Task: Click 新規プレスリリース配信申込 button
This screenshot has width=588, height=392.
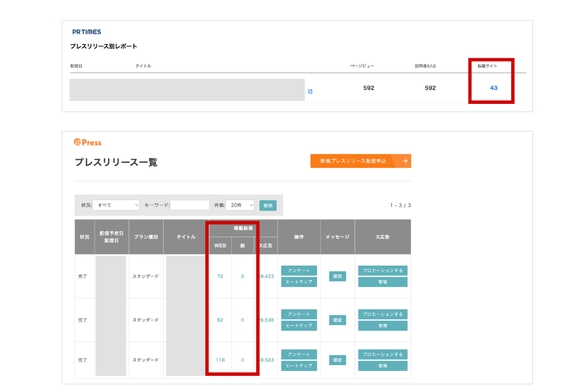Action: pyautogui.click(x=361, y=161)
